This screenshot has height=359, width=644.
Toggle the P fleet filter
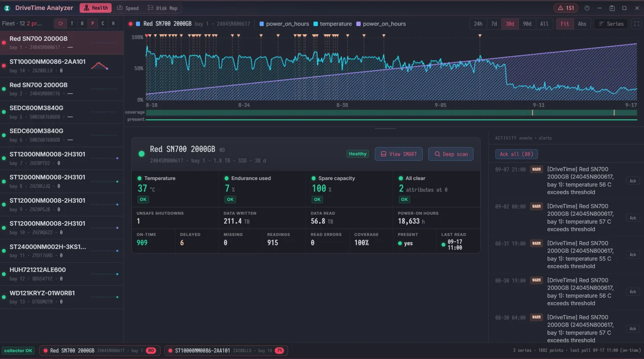(92, 23)
